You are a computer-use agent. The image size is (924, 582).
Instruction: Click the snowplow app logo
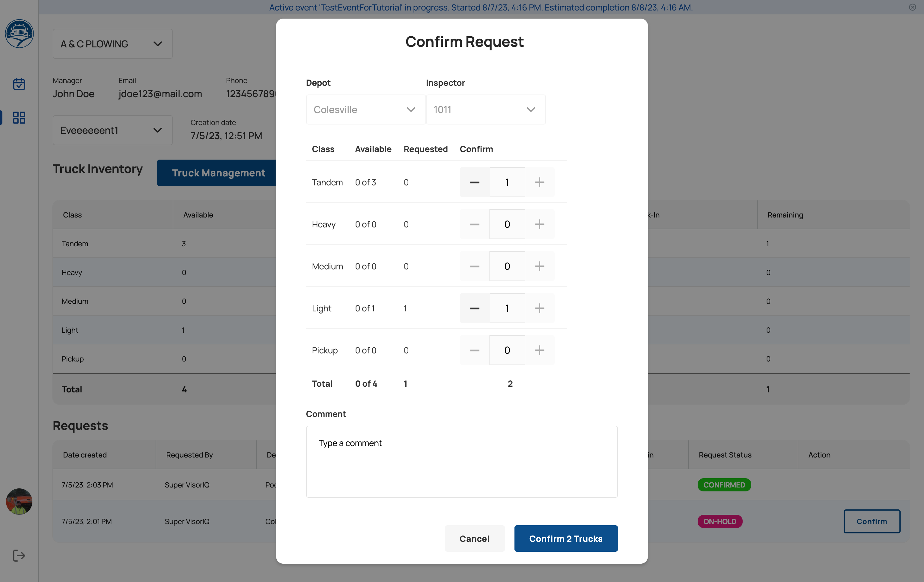(19, 34)
